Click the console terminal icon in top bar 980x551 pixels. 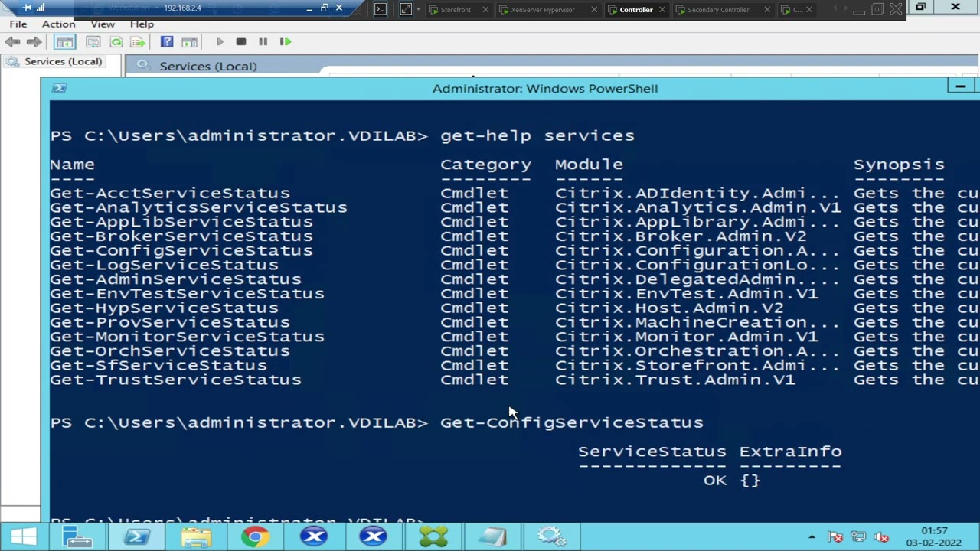pos(381,9)
